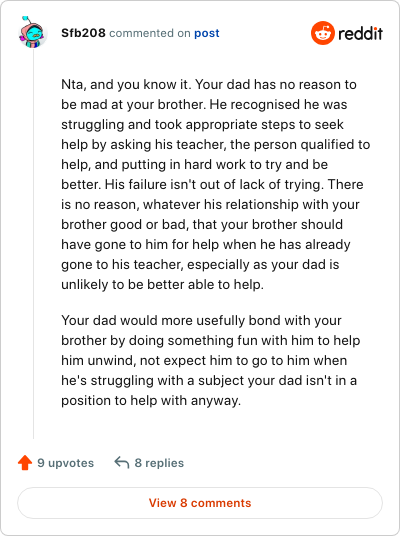Click the reply arrow icon

(x=122, y=462)
